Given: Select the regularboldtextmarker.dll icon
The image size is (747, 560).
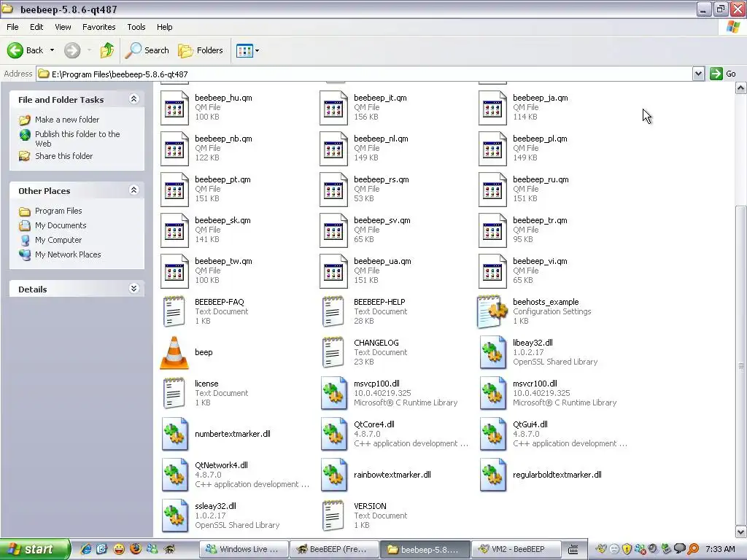Looking at the screenshot, I should tap(492, 475).
